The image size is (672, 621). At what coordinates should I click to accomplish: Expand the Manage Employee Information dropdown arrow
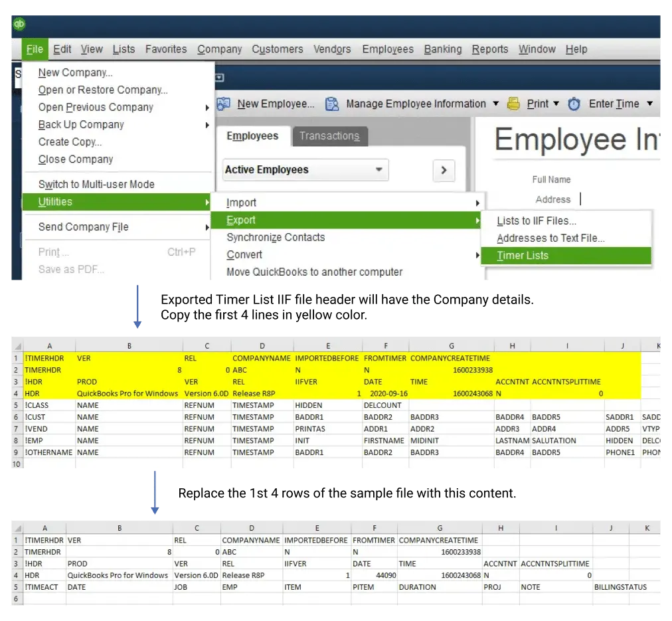496,104
